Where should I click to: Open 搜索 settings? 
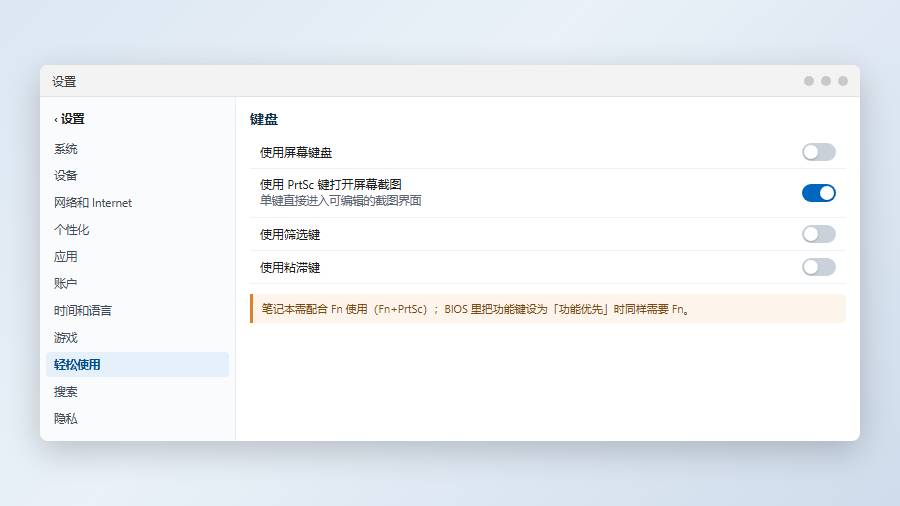pyautogui.click(x=137, y=391)
